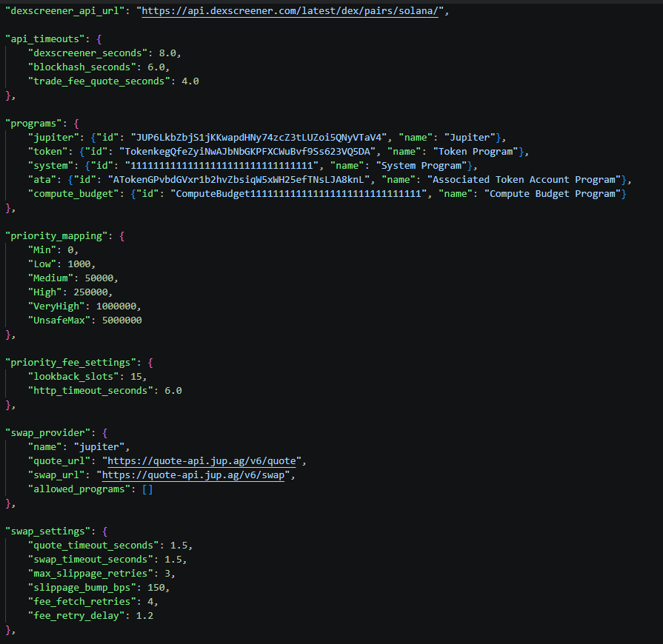The height and width of the screenshot is (644, 663).
Task: Click the "dexscreener_api_url" key
Action: click(64, 11)
